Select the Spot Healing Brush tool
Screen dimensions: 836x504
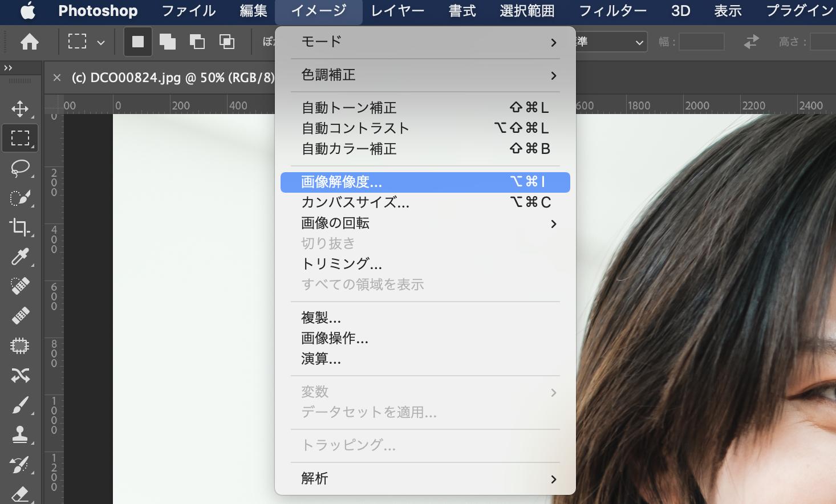point(20,286)
